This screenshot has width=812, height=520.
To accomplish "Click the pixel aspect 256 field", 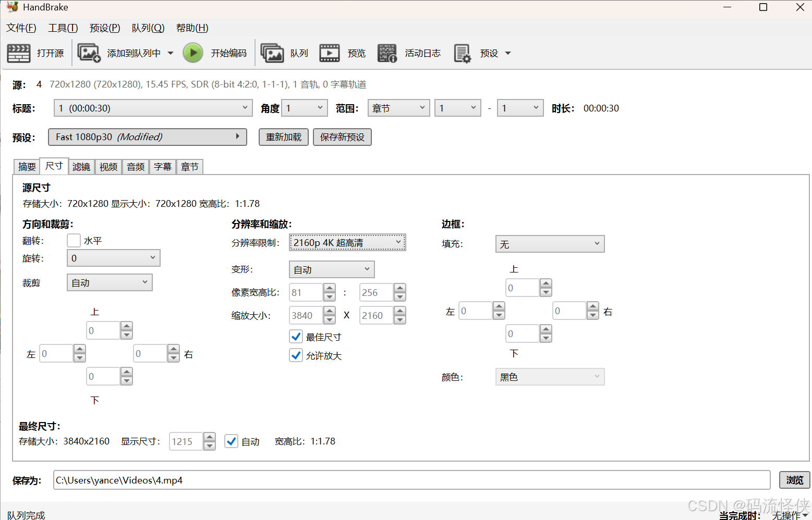I will [x=377, y=292].
